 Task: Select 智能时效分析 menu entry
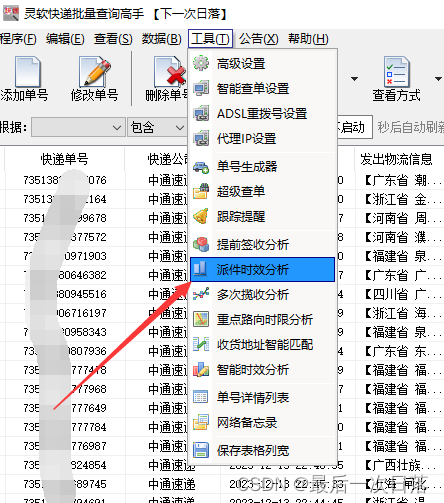pyautogui.click(x=262, y=369)
